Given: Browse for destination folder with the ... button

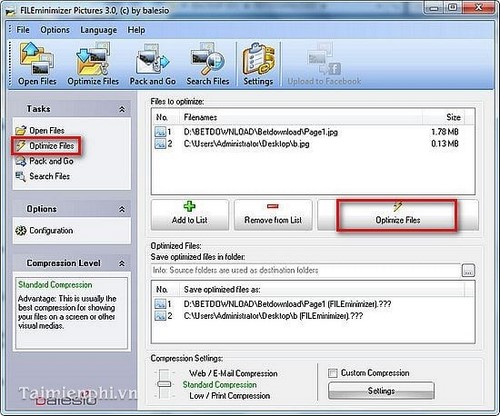Looking at the screenshot, I should pos(468,270).
